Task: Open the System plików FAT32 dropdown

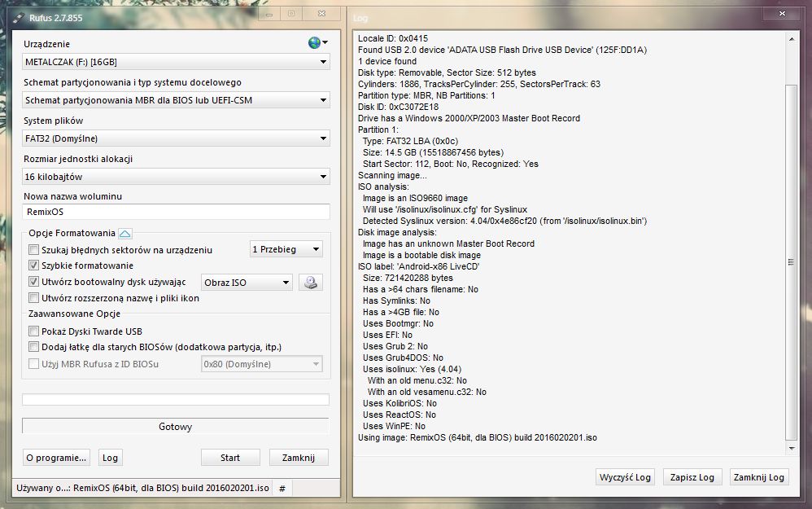Action: tap(176, 138)
